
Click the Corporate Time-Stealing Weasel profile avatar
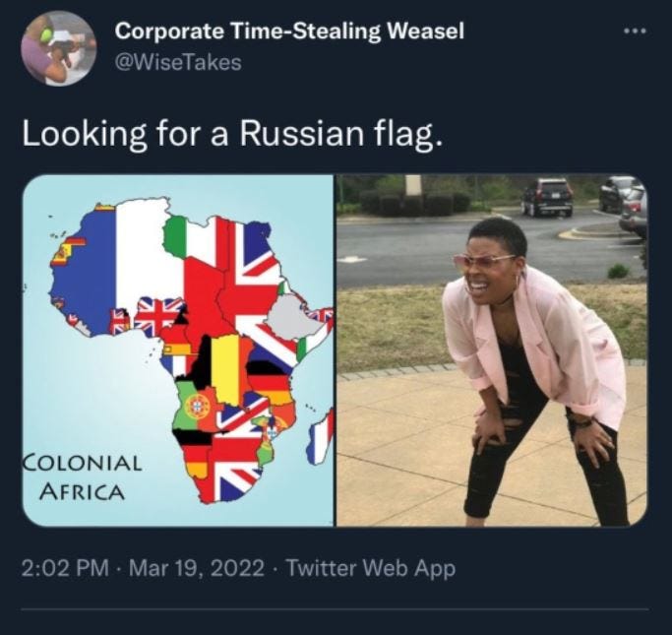click(59, 48)
